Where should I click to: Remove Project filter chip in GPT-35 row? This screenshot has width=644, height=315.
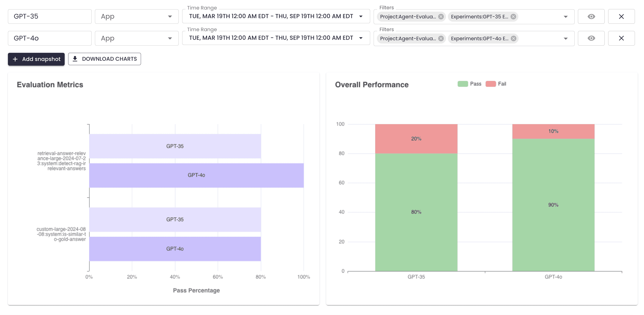(x=441, y=17)
